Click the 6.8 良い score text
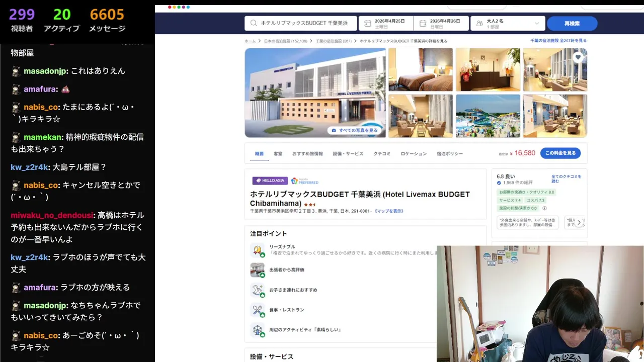The width and height of the screenshot is (644, 362). pyautogui.click(x=506, y=176)
